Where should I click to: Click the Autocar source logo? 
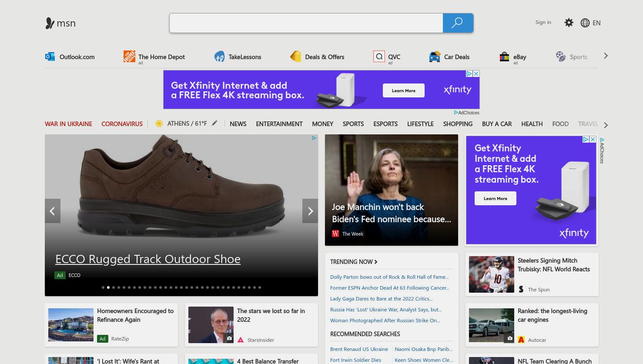pyautogui.click(x=521, y=340)
